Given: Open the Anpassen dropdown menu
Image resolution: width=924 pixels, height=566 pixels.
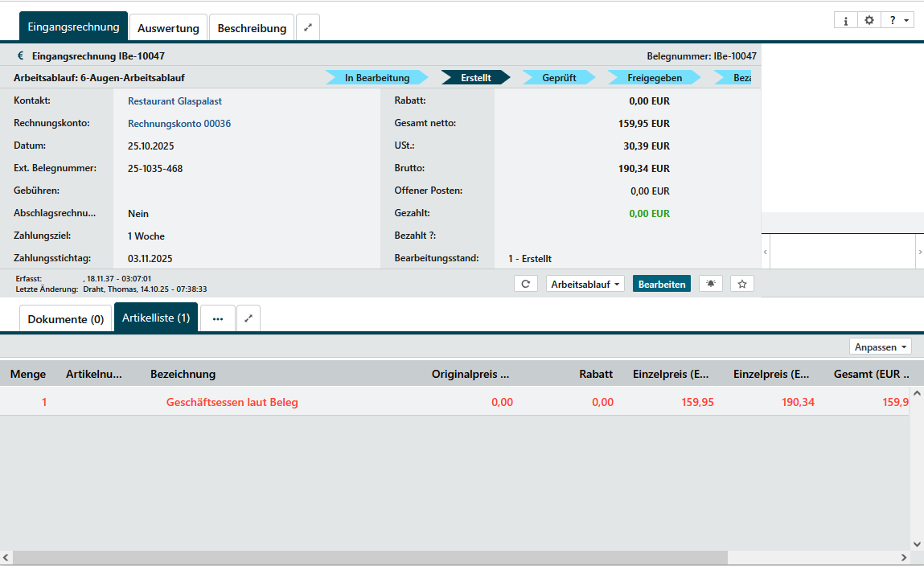Looking at the screenshot, I should pyautogui.click(x=880, y=347).
